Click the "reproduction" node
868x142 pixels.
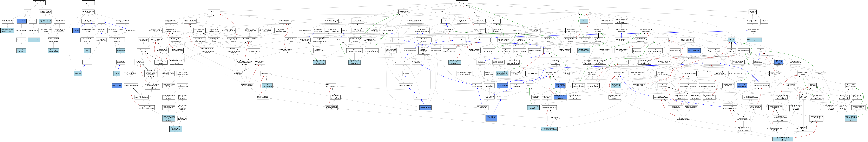click(x=446, y=21)
